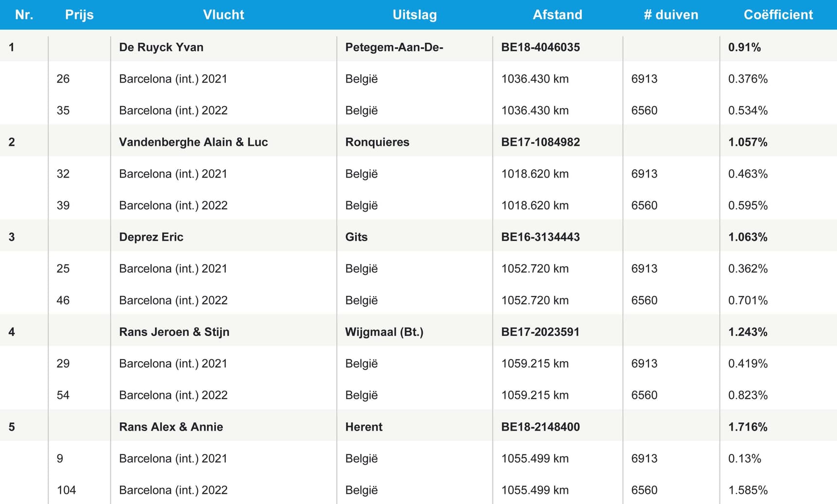837x504 pixels.
Task: Click the Nr. column header
Action: pos(24,15)
